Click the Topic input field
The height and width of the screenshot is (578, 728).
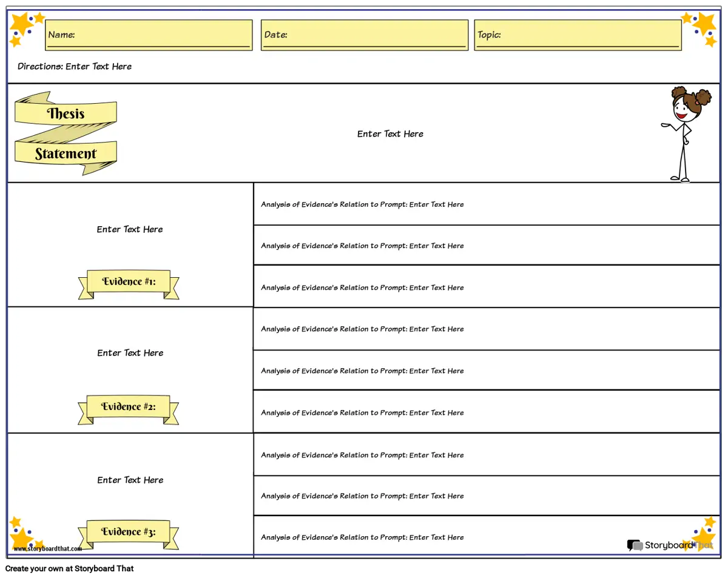tap(578, 35)
